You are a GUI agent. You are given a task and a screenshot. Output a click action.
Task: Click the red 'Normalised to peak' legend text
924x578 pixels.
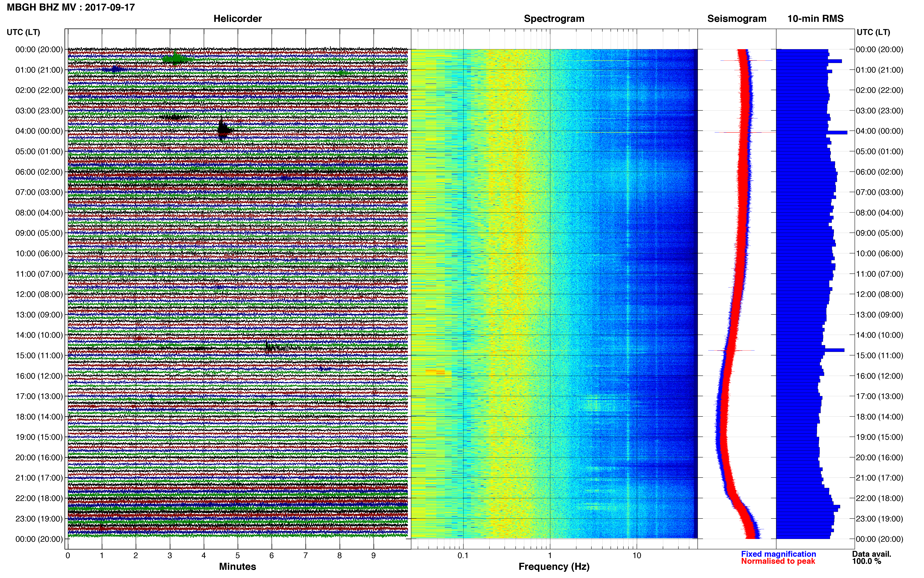click(x=778, y=561)
